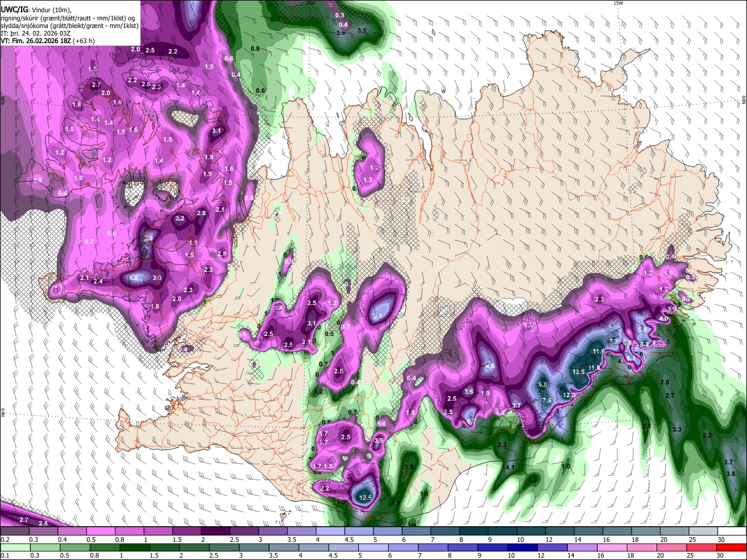Viewport: 747px width, 560px height.
Task: Click the bottom-row swatch between 3 and 3.5
Action: click(x=255, y=547)
